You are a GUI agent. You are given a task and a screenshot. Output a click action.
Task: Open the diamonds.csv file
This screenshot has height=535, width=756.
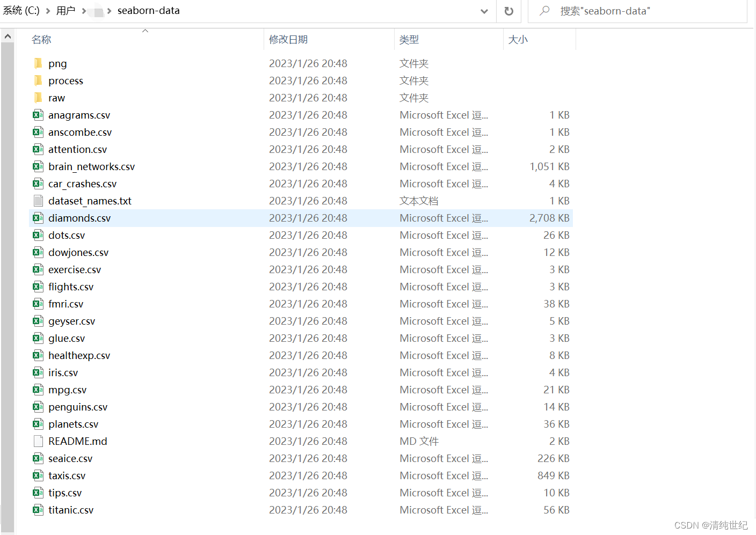[79, 218]
